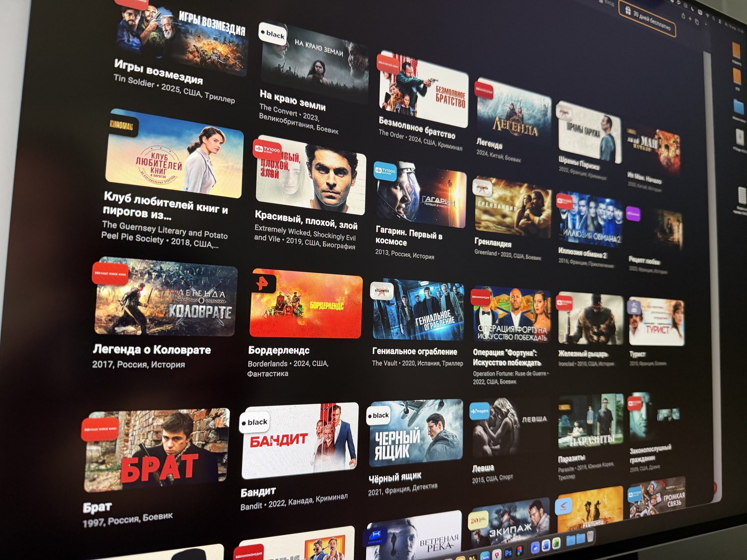Click the text "1997, Россия, Боевик"
The height and width of the screenshot is (560, 747).
pyautogui.click(x=127, y=520)
